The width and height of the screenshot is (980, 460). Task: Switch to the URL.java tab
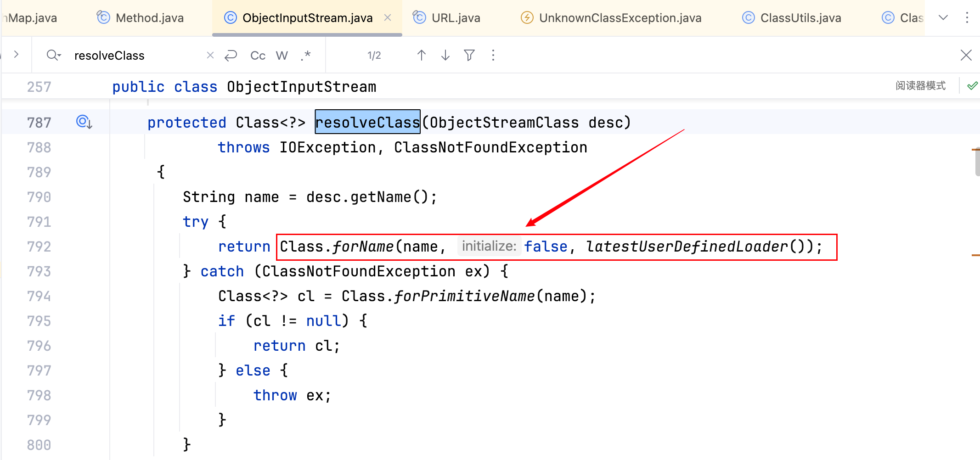coord(446,18)
